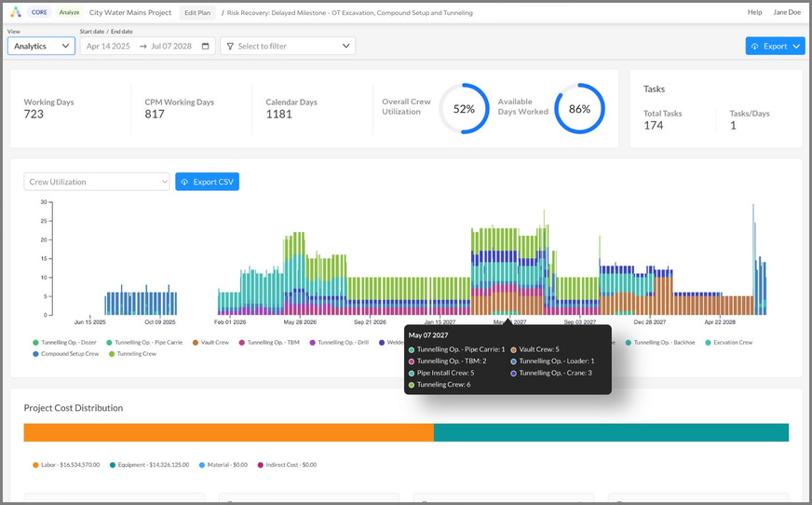Click the arrow between start and end dates
The image size is (812, 505).
(x=142, y=46)
